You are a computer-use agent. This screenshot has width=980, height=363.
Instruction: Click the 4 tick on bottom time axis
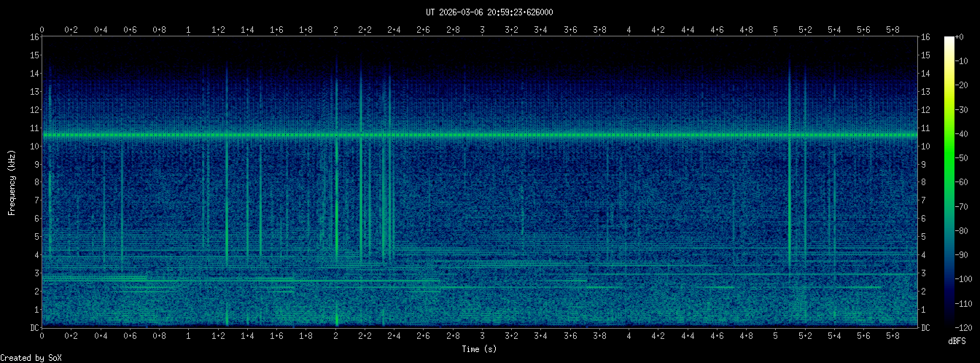click(x=629, y=336)
